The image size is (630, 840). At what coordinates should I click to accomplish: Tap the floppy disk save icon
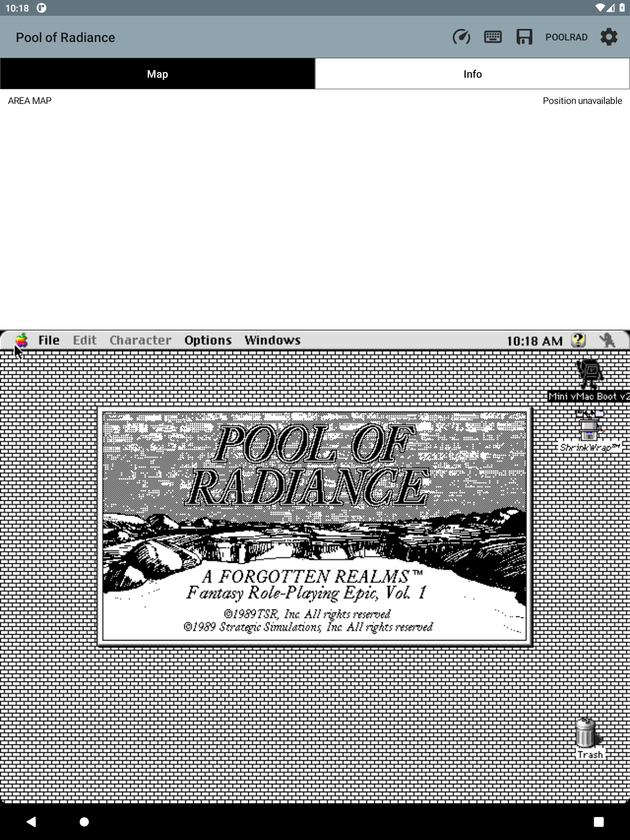[x=524, y=37]
